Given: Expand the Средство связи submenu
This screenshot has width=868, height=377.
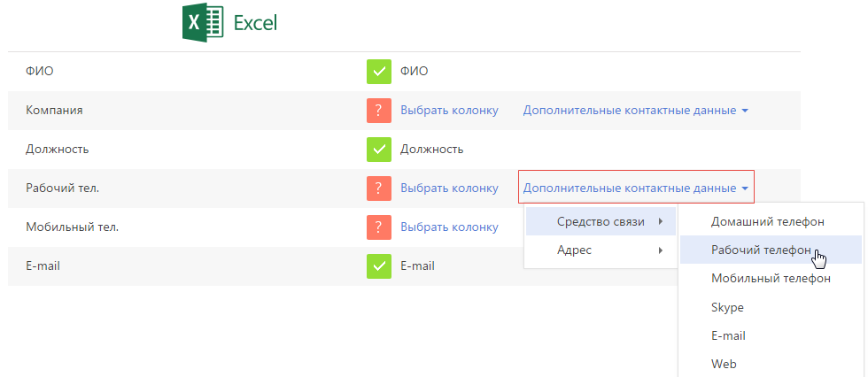Looking at the screenshot, I should pyautogui.click(x=601, y=221).
